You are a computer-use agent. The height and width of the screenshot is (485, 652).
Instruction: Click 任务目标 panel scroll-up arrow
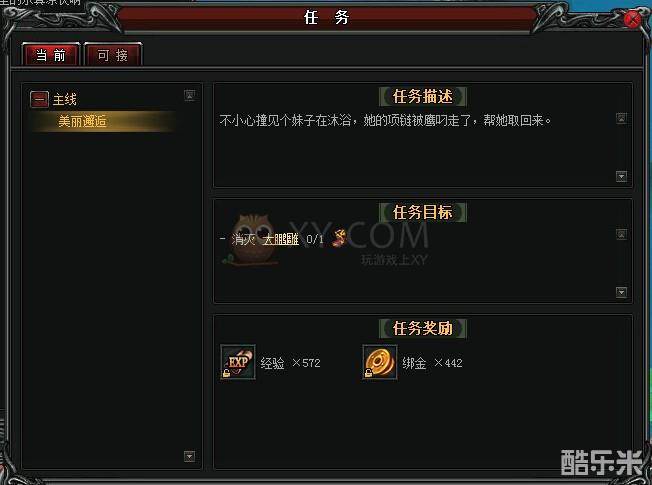[621, 235]
